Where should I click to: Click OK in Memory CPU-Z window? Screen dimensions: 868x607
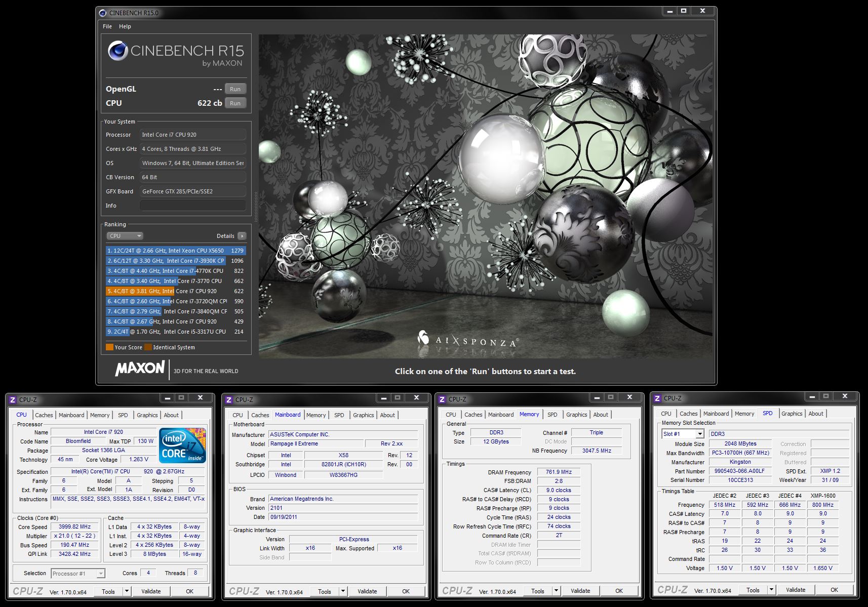(619, 591)
